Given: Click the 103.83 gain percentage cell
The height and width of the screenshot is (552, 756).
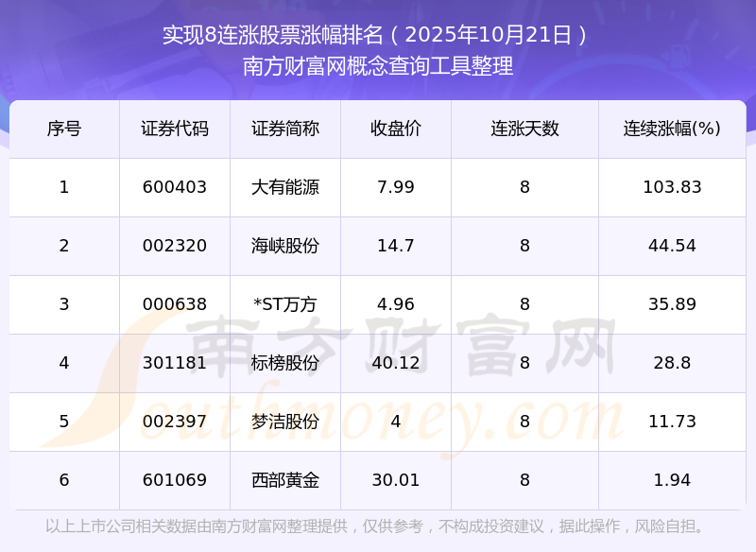Looking at the screenshot, I should (672, 187).
